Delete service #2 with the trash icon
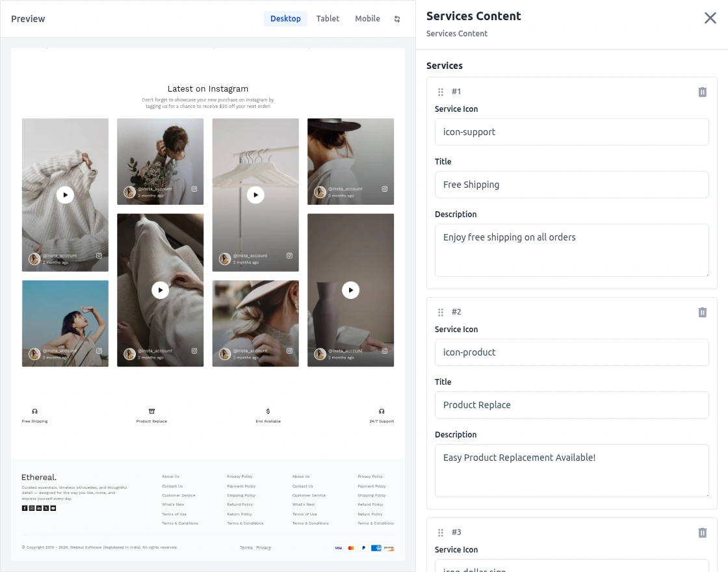This screenshot has height=572, width=728. [703, 313]
